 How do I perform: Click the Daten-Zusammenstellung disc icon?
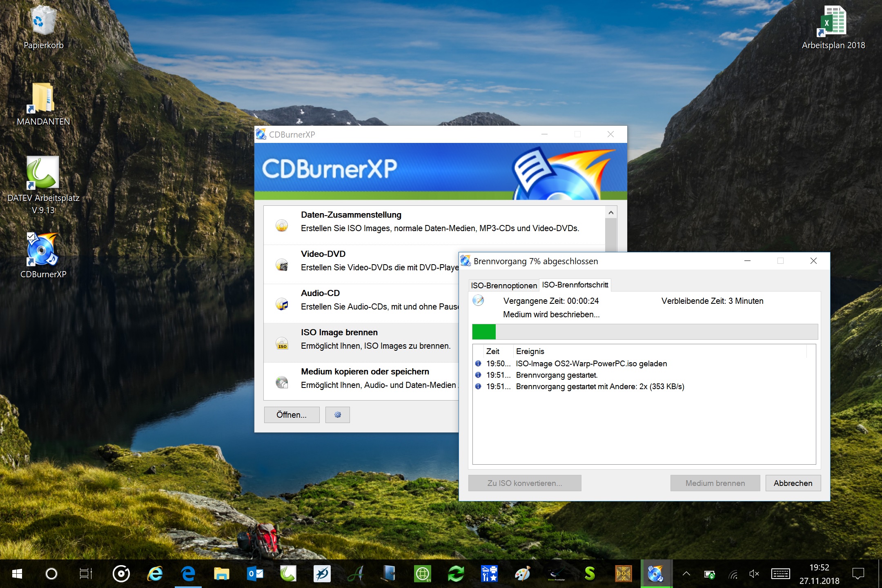tap(282, 225)
